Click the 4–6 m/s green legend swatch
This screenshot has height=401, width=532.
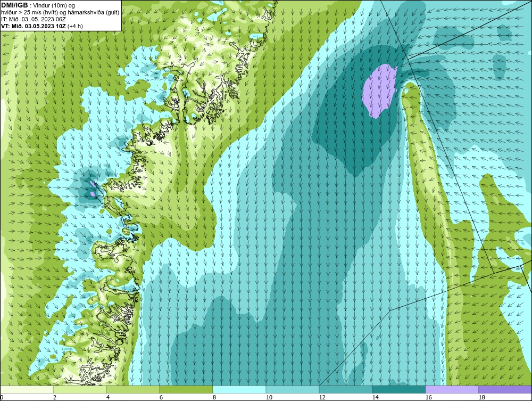tap(133, 389)
